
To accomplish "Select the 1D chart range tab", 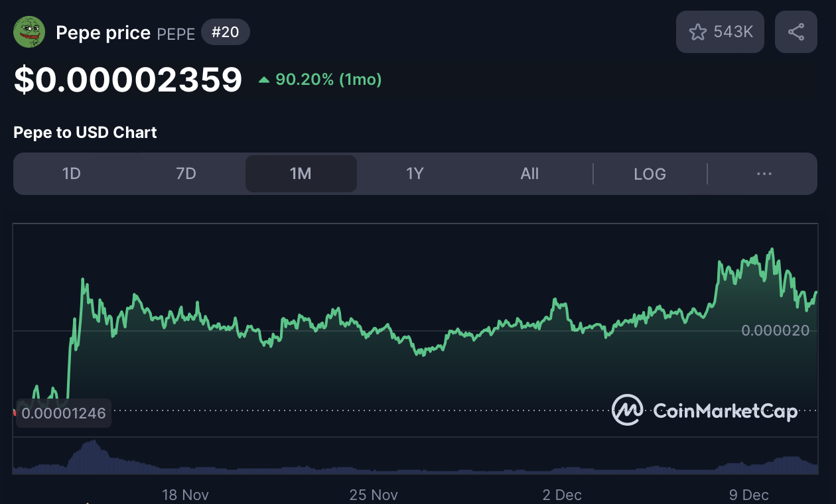I will [71, 174].
